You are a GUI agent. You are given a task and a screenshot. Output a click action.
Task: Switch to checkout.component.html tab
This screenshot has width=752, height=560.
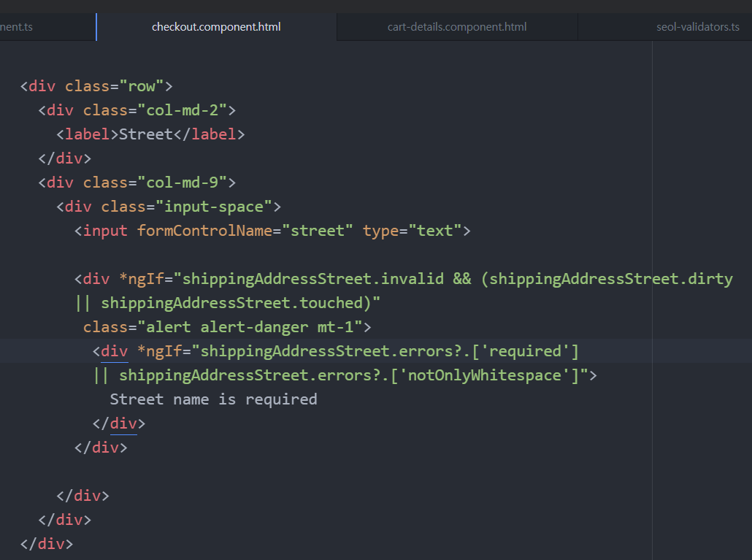coord(216,27)
